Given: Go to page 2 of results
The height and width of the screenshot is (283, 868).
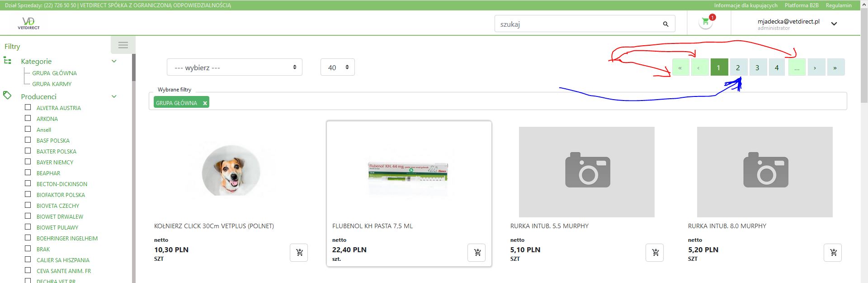Looking at the screenshot, I should point(738,67).
